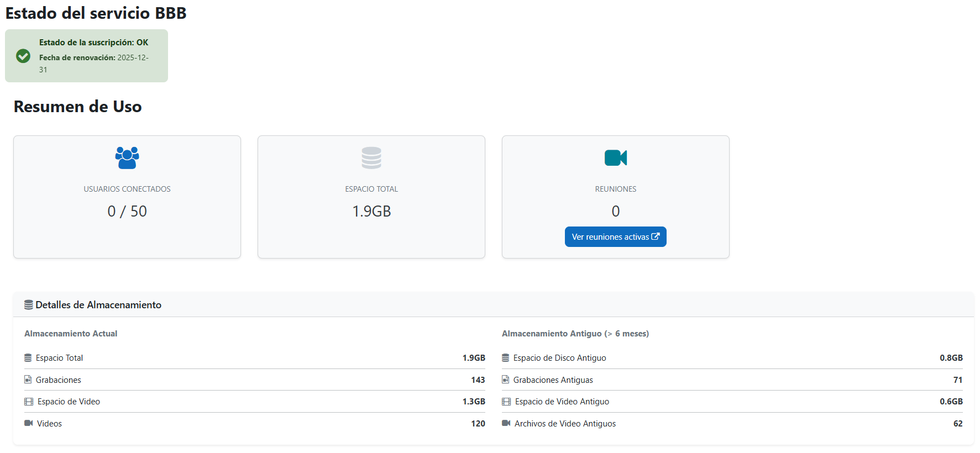Click the 1.9GB total space card value
980x453 pixels.
click(371, 211)
